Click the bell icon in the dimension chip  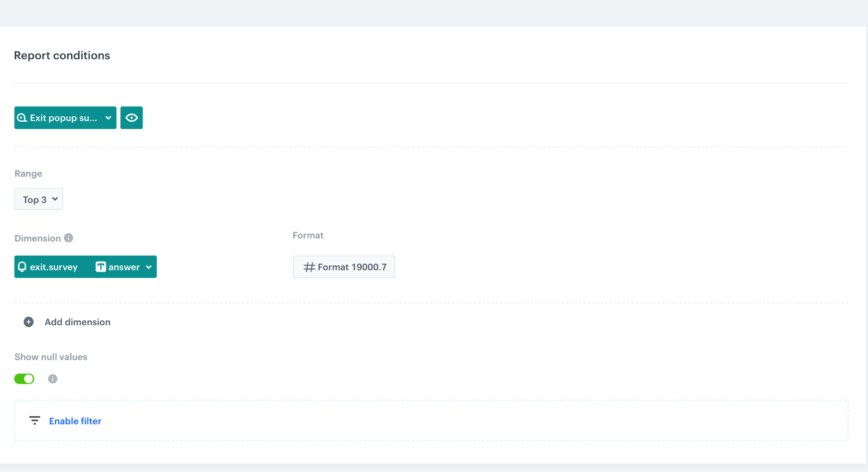(23, 267)
